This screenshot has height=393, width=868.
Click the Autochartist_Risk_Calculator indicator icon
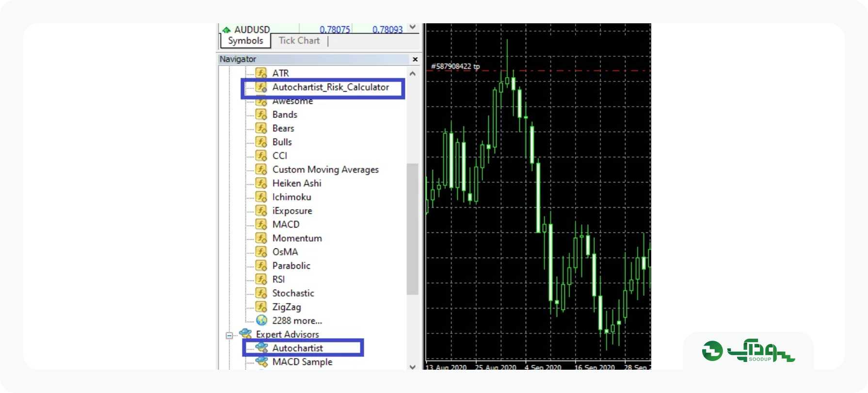click(x=261, y=87)
